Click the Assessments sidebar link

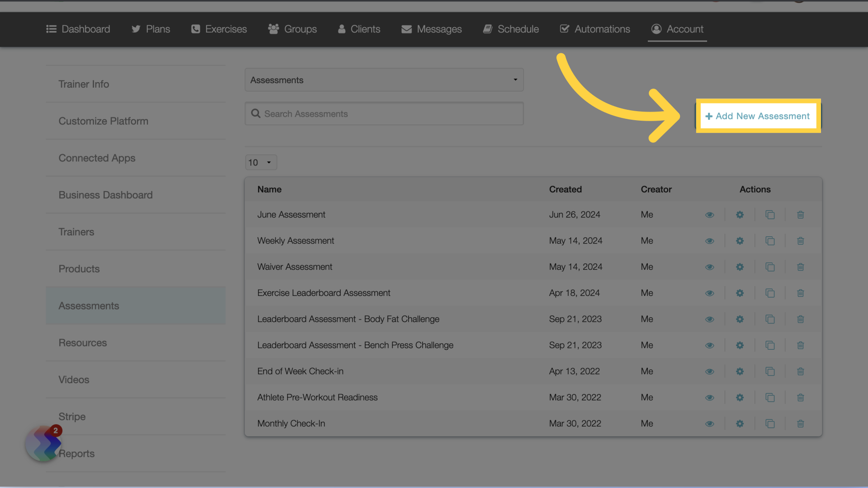pos(89,305)
